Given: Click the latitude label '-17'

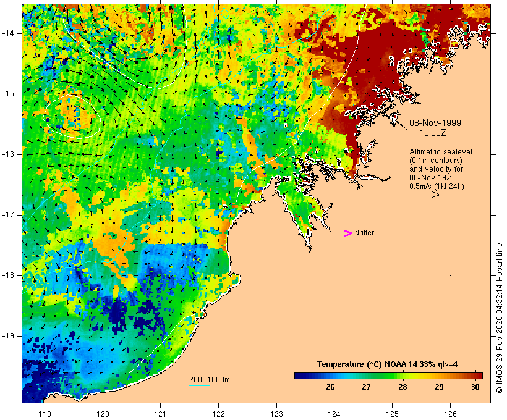Looking at the screenshot, I should click(x=8, y=215).
